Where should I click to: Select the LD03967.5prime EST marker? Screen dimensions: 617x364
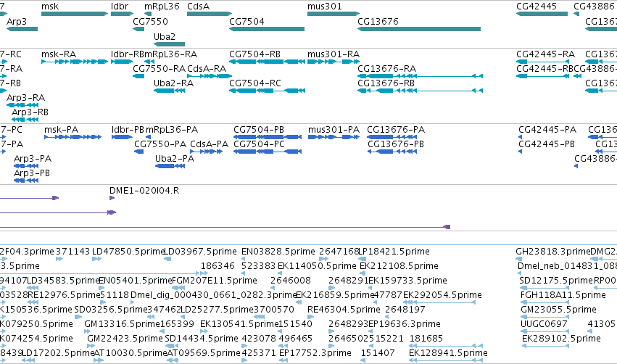[x=167, y=259]
